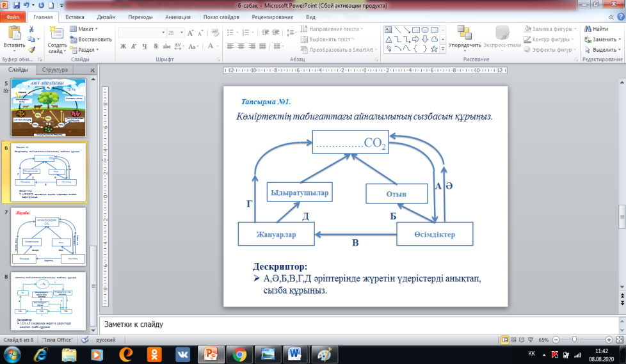Click the Восстановить reset button
The image size is (626, 364).
click(90, 39)
